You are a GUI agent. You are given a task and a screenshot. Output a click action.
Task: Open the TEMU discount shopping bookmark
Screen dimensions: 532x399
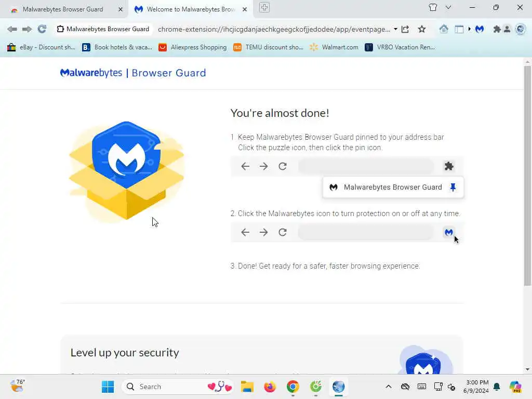(269, 47)
